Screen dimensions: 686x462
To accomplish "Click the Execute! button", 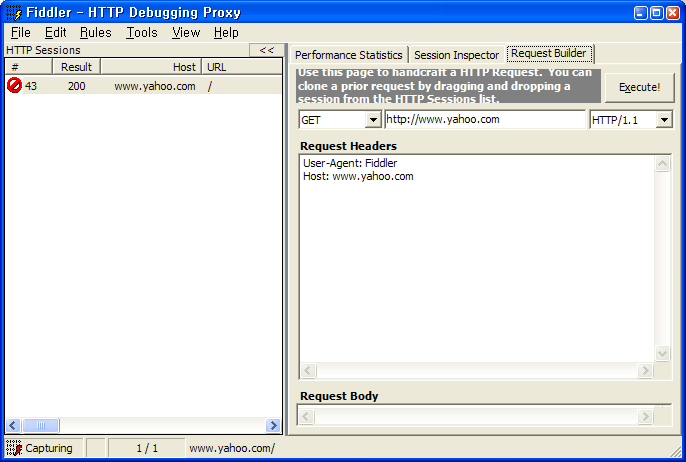I will click(639, 88).
